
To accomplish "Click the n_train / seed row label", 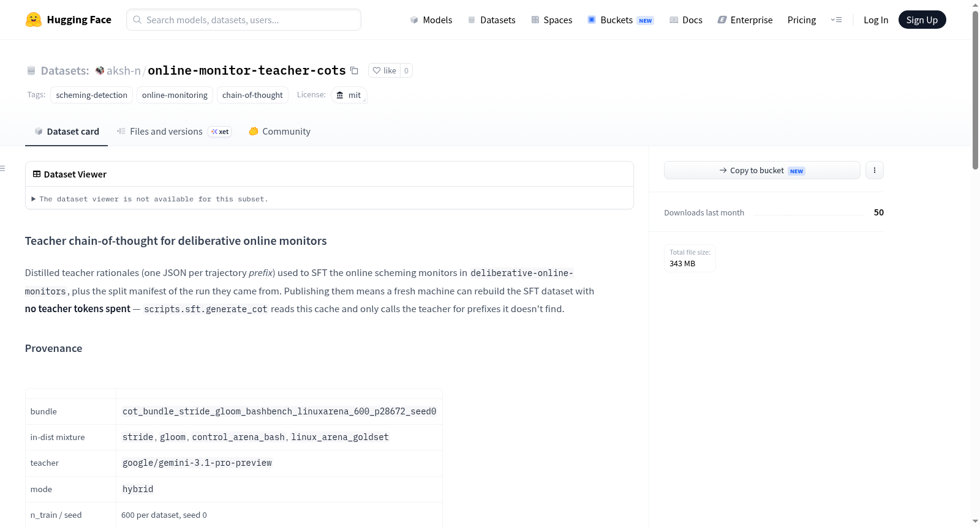I will point(56,515).
